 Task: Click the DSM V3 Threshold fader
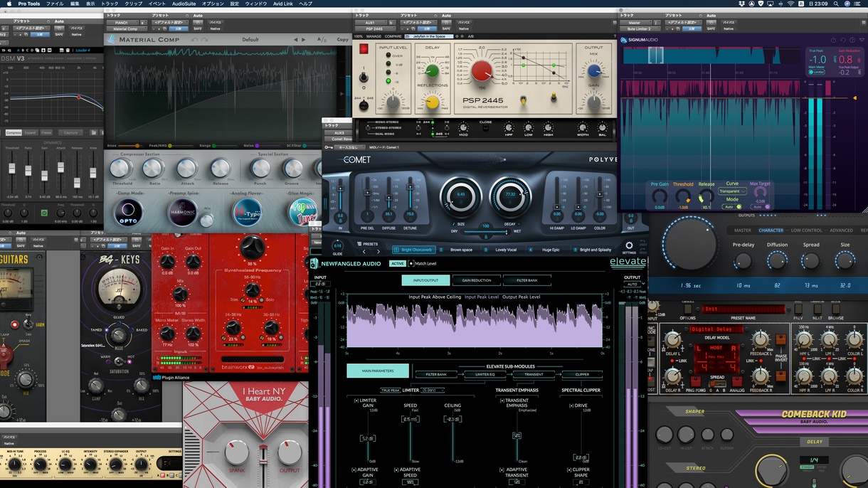11,170
